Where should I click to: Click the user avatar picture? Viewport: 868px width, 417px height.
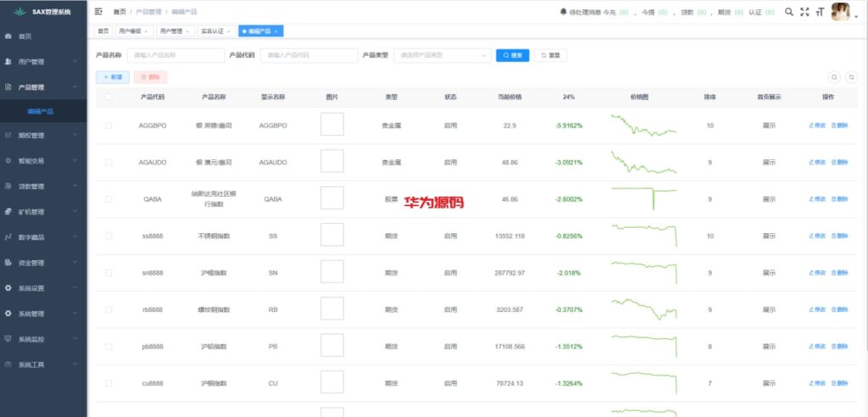(x=840, y=12)
